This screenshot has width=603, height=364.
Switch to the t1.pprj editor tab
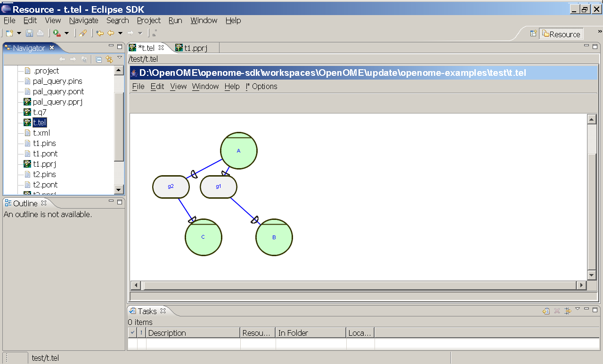click(x=196, y=48)
